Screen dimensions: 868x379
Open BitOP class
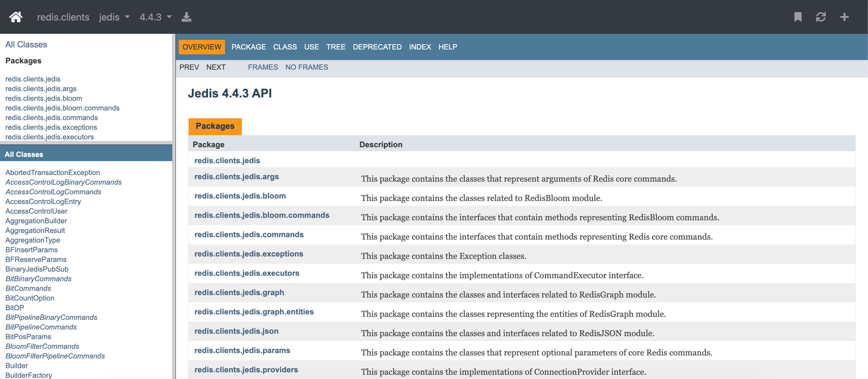click(15, 308)
